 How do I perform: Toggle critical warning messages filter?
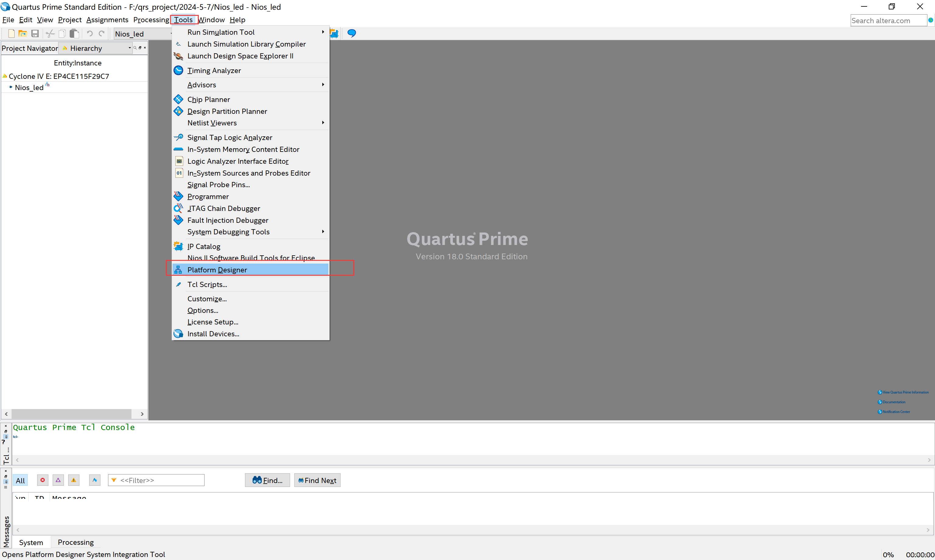pyautogui.click(x=58, y=480)
